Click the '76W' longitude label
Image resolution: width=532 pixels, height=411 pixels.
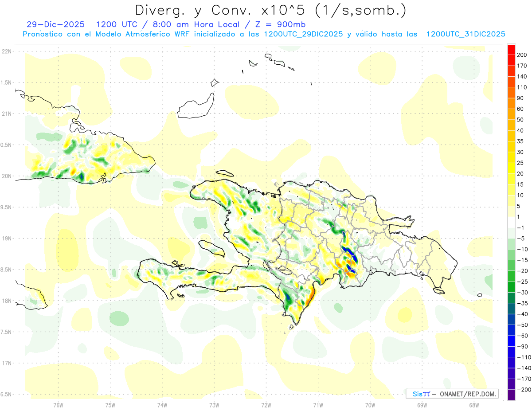click(x=58, y=405)
